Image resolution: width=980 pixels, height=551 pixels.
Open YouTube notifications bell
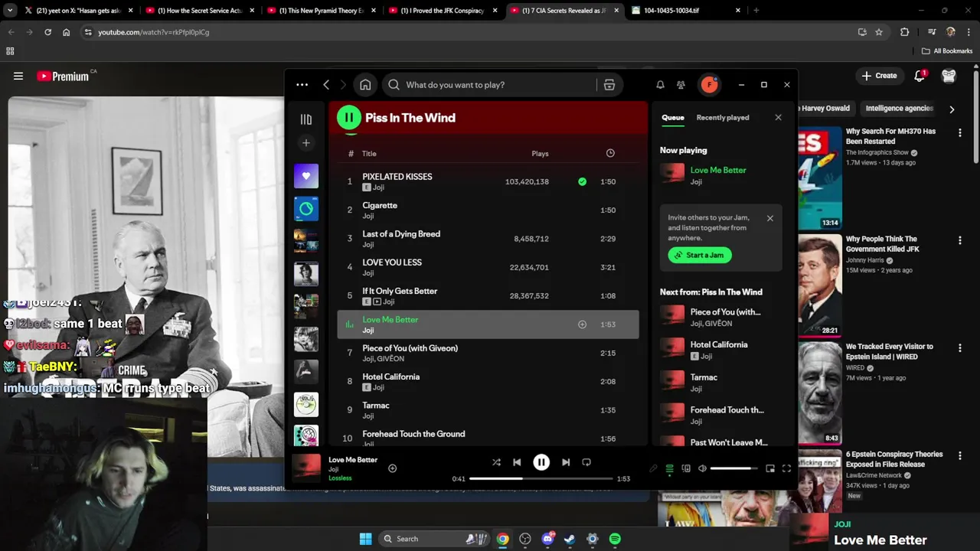coord(920,76)
